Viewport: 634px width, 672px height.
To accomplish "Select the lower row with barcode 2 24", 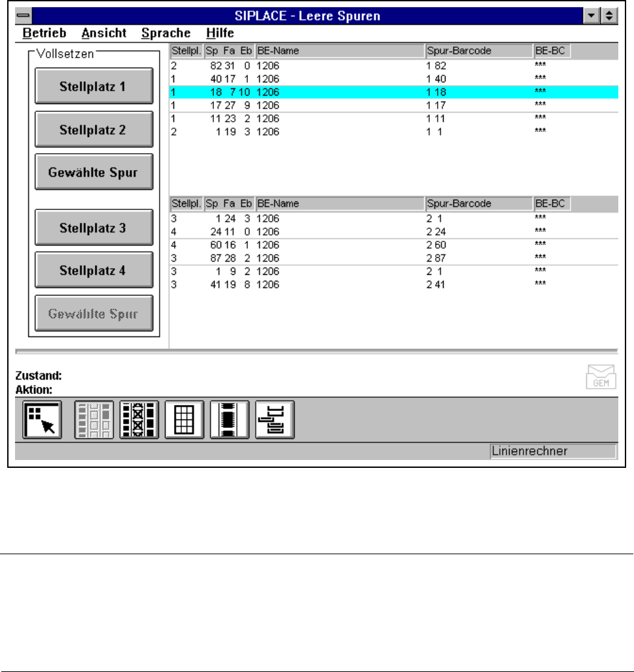I will (x=393, y=232).
